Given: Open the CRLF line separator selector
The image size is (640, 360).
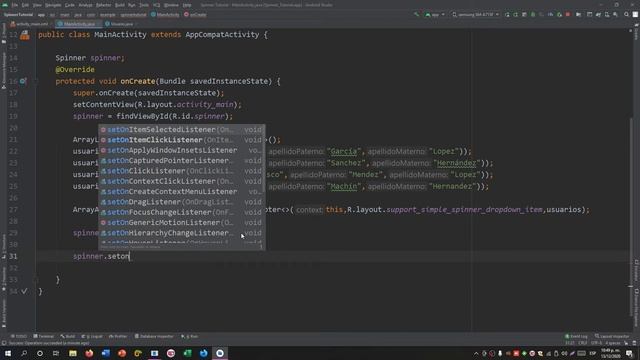Looking at the screenshot, I should coord(582,343).
